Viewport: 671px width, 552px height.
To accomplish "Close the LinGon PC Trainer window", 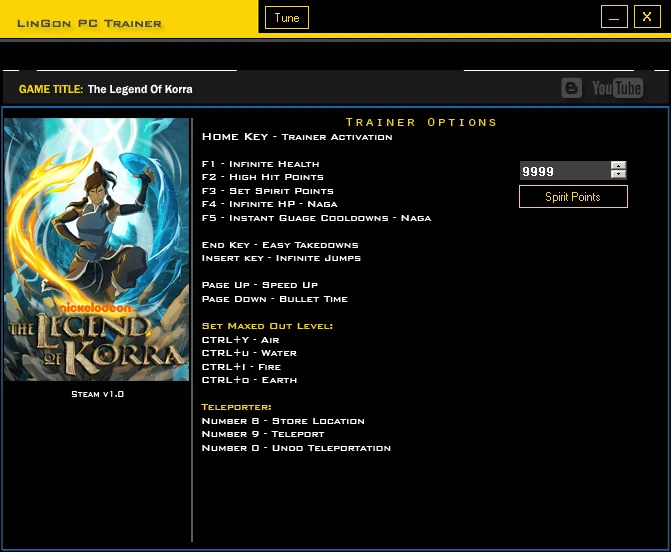I will point(647,17).
